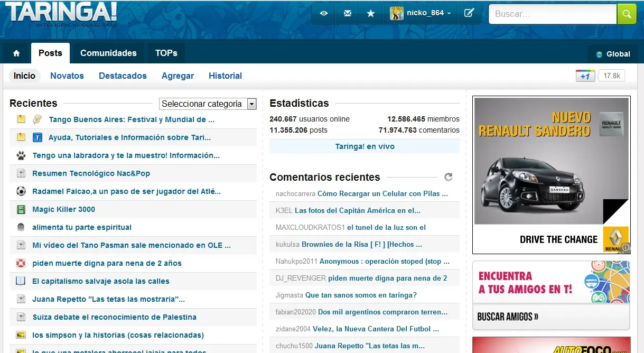Image resolution: width=644 pixels, height=353 pixels.
Task: Open the Destacados sub-tab
Action: [123, 76]
